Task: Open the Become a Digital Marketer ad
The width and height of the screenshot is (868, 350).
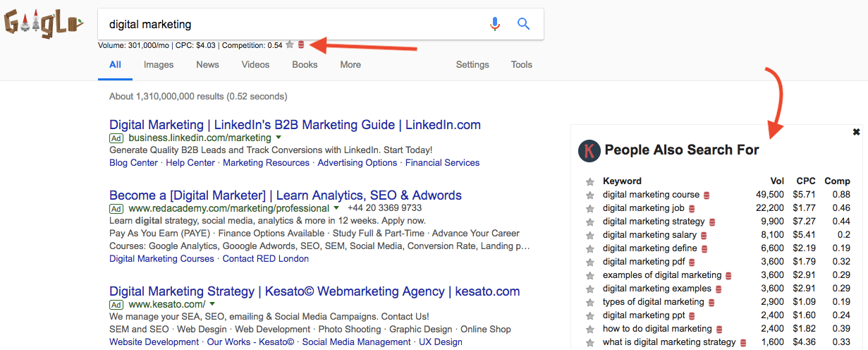Action: pyautogui.click(x=286, y=195)
